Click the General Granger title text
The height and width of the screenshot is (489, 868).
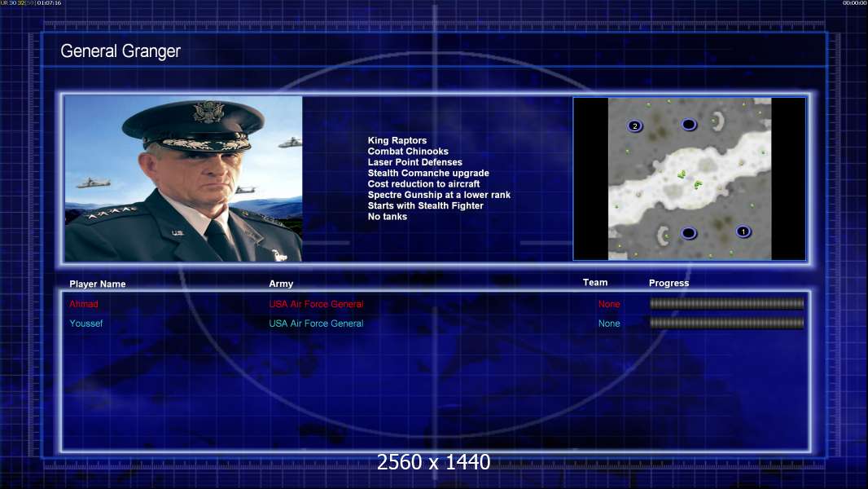pos(121,51)
